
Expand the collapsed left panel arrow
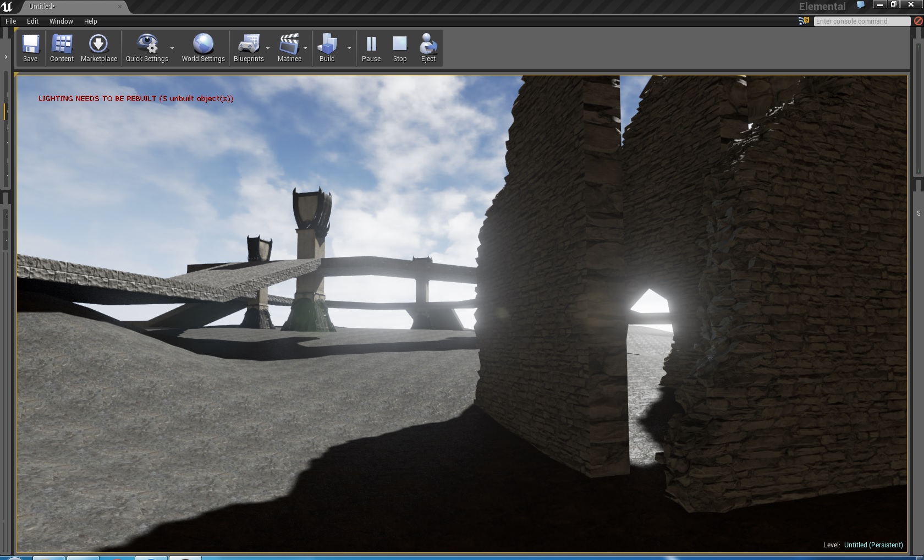click(5, 57)
